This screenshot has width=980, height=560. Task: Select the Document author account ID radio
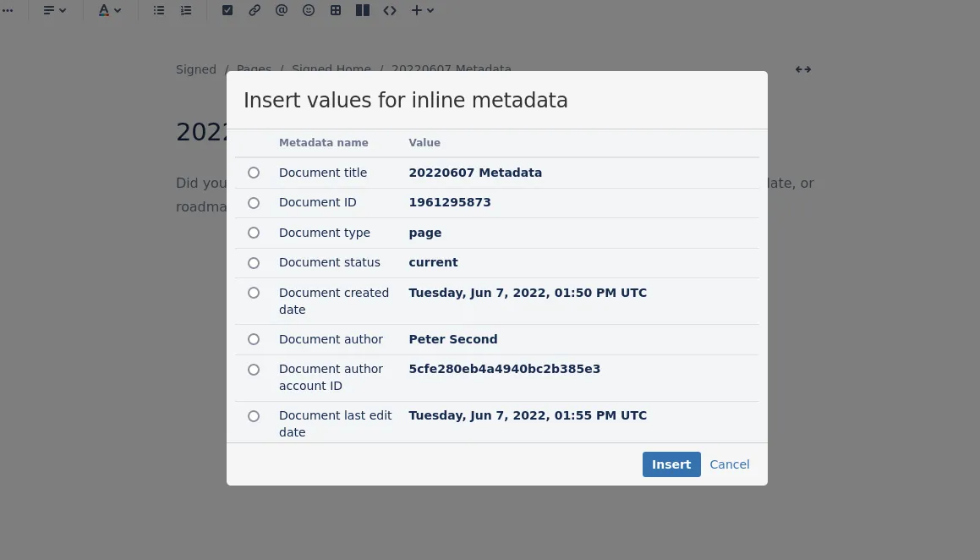253,370
